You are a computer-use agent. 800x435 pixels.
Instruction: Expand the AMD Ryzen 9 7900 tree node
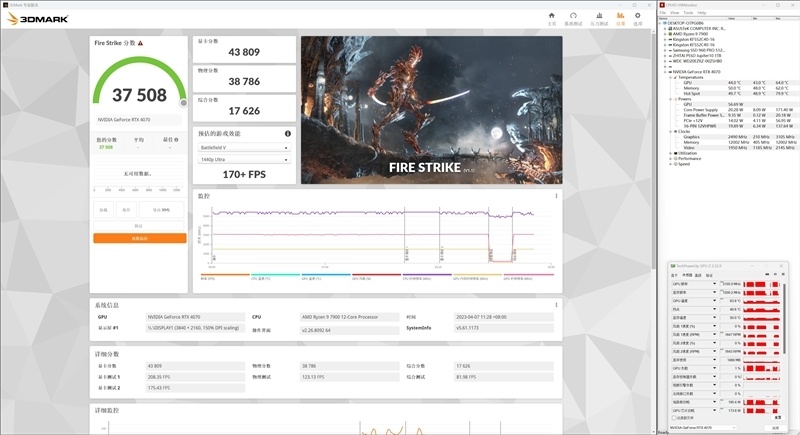click(x=663, y=33)
